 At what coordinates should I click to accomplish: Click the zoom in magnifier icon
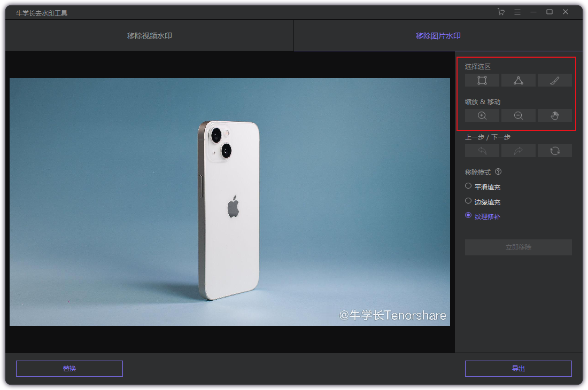coord(482,116)
